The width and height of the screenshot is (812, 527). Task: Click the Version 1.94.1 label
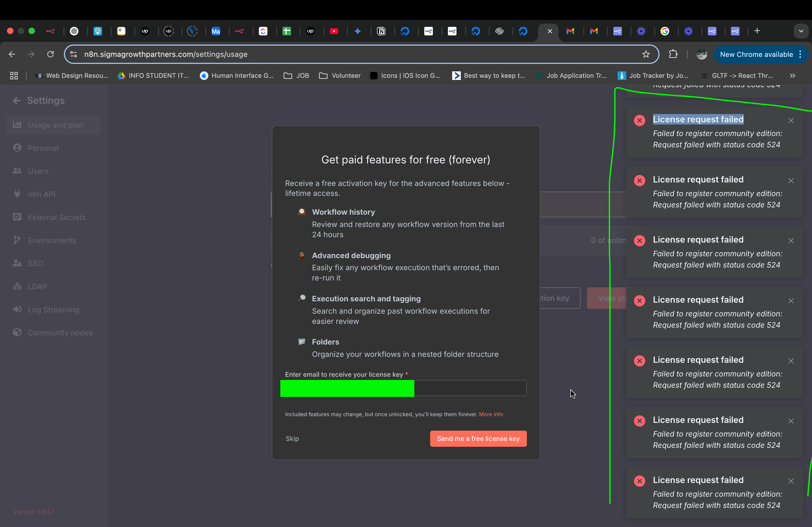pyautogui.click(x=34, y=512)
